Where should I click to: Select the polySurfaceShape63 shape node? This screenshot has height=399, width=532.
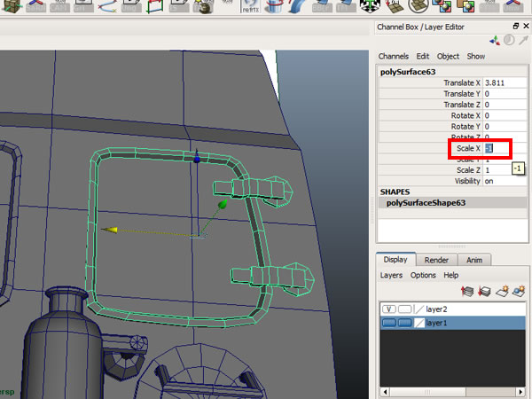tap(426, 202)
